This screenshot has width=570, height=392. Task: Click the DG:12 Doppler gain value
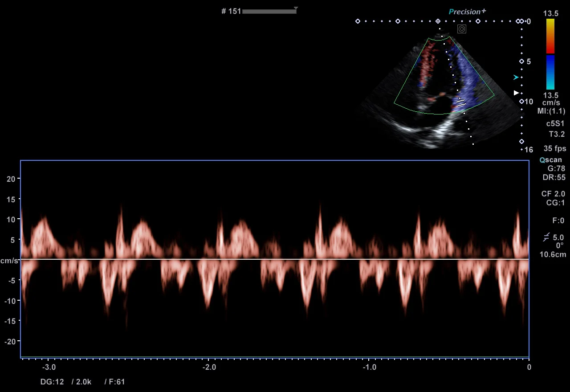(52, 382)
